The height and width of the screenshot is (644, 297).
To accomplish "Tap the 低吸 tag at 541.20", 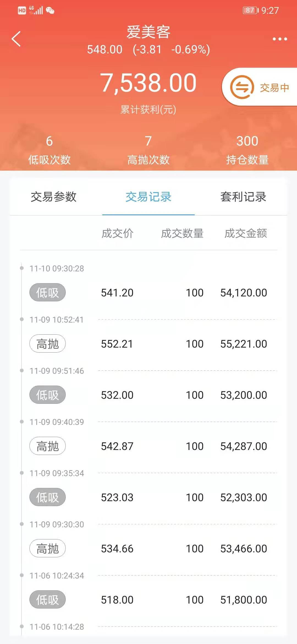I will tap(48, 292).
